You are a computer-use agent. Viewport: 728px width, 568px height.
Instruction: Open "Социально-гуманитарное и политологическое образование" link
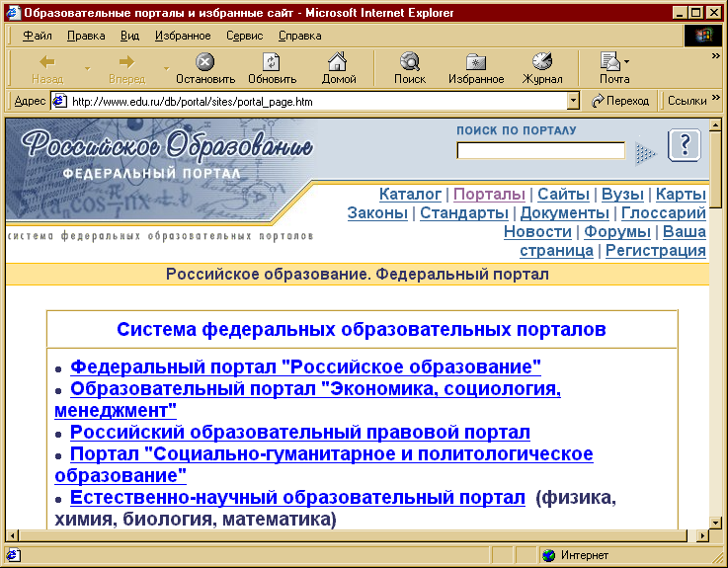click(324, 464)
